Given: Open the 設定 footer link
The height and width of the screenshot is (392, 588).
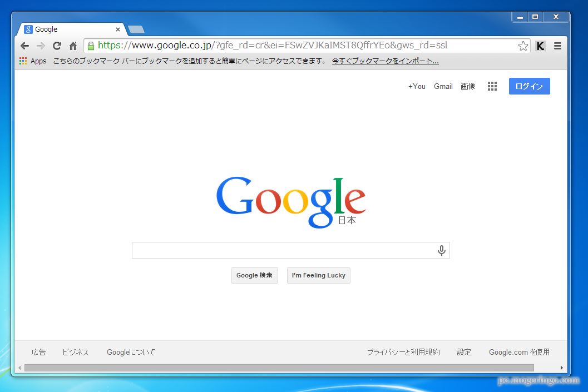Looking at the screenshot, I should click(464, 352).
